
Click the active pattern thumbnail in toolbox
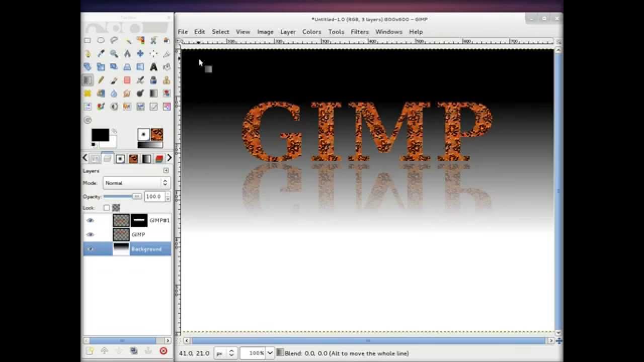157,134
